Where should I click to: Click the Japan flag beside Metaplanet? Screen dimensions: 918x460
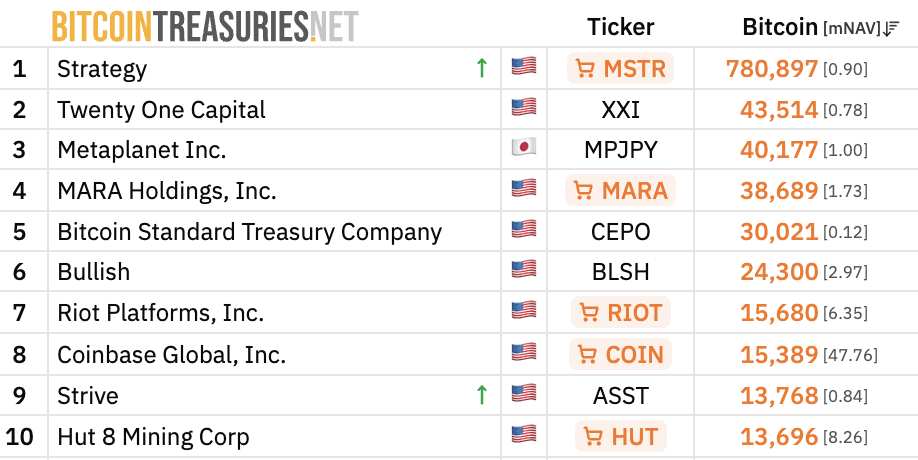pos(523,148)
